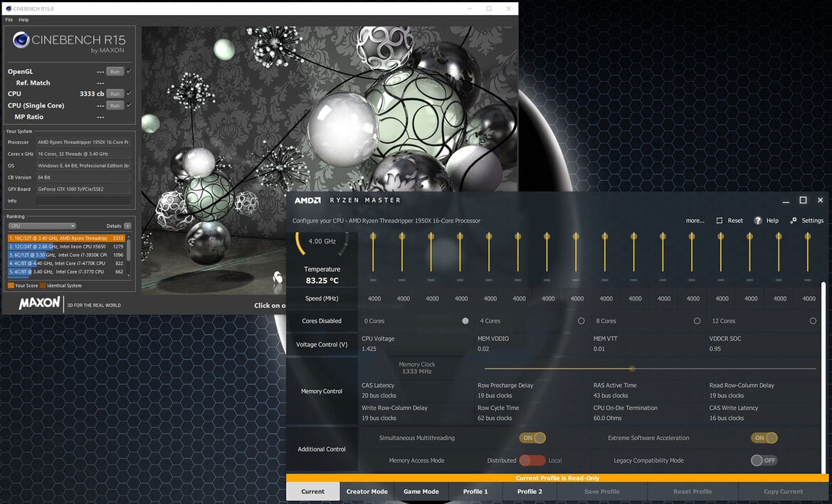The height and width of the screenshot is (504, 832).
Task: Select ranking row Intel Core i7-4770K
Action: (x=66, y=263)
